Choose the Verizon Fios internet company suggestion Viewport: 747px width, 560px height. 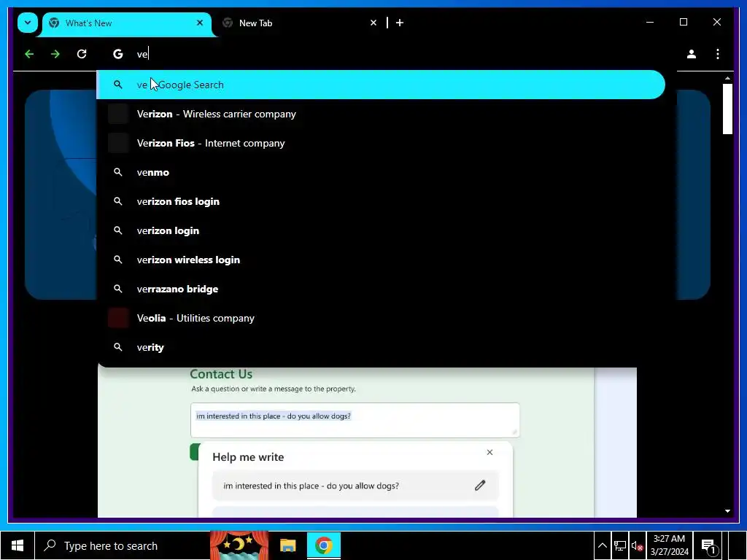(381, 144)
